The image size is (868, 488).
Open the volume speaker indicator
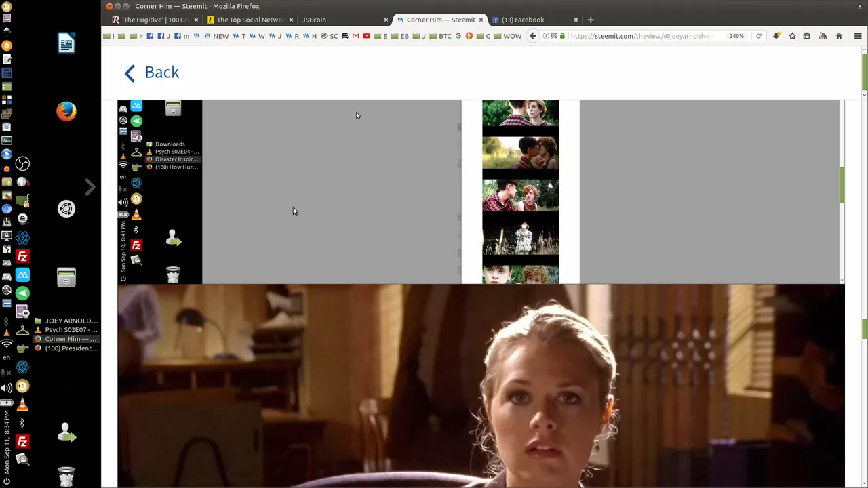7,388
